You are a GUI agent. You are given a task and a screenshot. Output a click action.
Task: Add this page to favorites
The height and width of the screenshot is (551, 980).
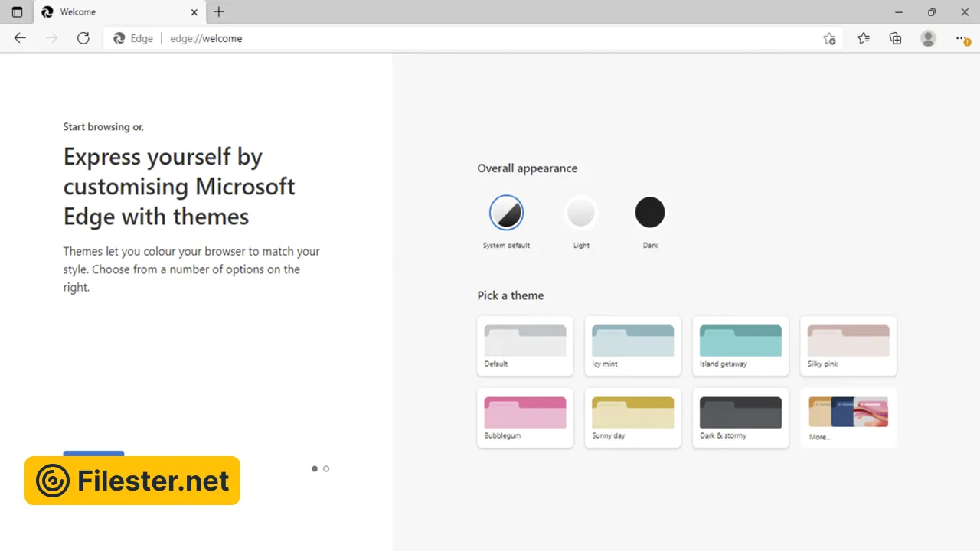[x=829, y=38]
